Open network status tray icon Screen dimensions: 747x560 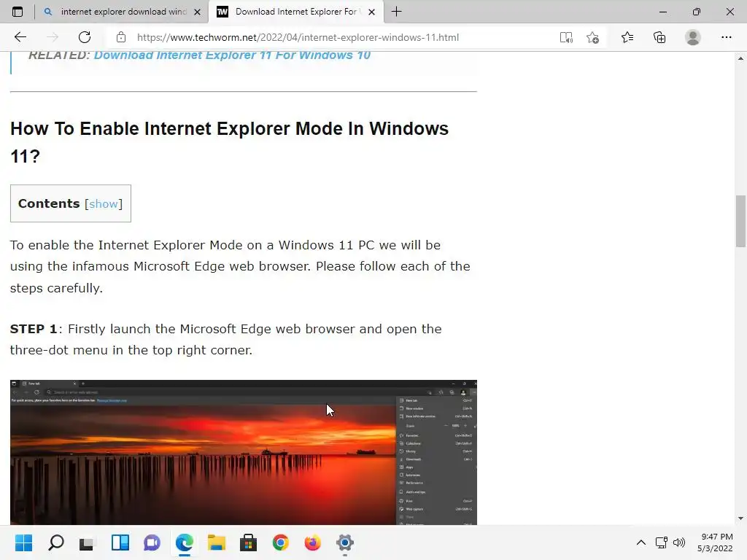tap(661, 542)
